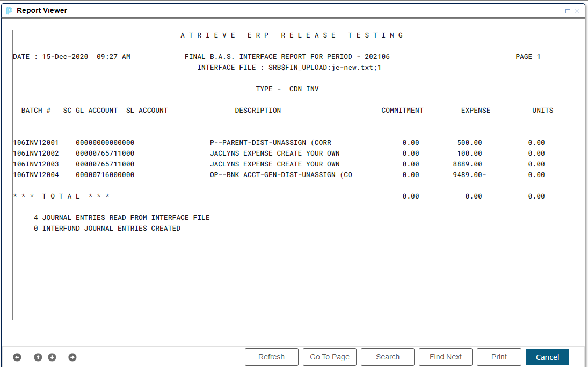This screenshot has width=588, height=367.
Task: Click the down arrow navigation icon
Action: pyautogui.click(x=52, y=357)
